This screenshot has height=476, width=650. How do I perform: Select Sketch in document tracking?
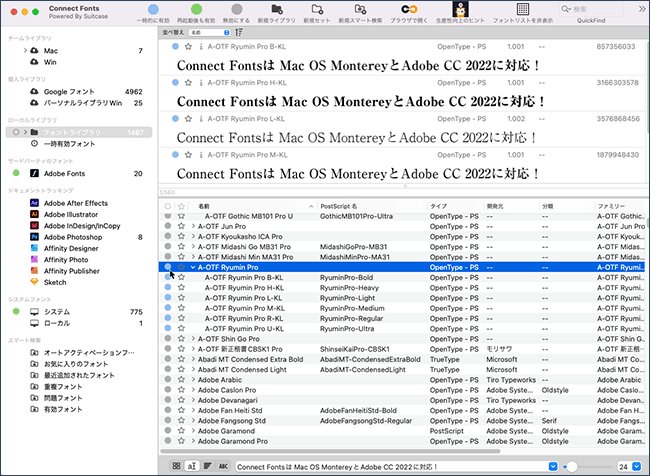[x=55, y=282]
